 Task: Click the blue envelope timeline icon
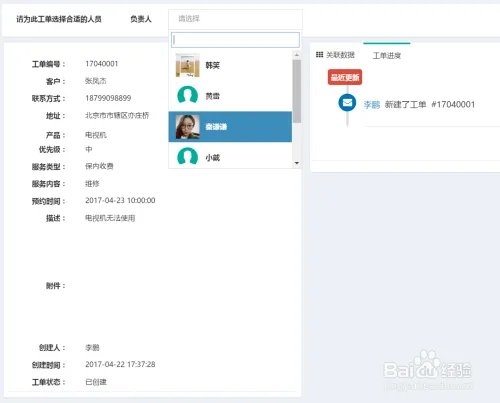[x=347, y=103]
